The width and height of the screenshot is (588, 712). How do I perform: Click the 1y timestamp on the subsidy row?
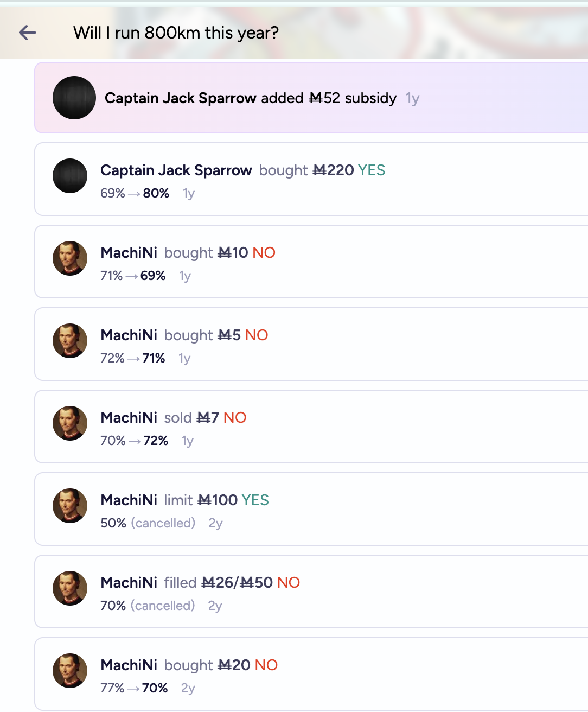tap(412, 99)
